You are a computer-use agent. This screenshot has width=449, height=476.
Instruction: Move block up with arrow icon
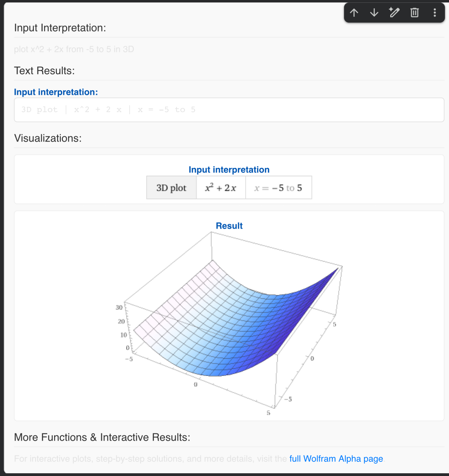pyautogui.click(x=354, y=13)
